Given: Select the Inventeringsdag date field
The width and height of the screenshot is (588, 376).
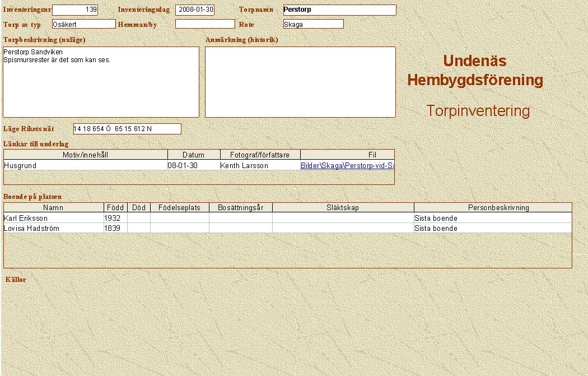Looking at the screenshot, I should point(195,10).
